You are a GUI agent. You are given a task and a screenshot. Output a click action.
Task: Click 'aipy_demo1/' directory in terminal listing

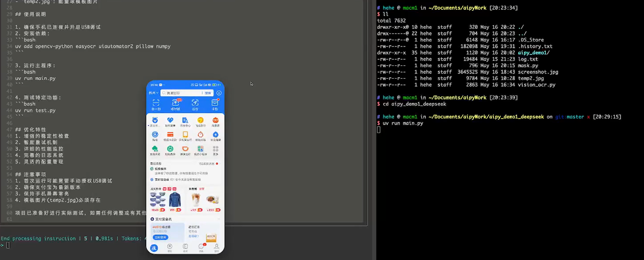click(533, 53)
